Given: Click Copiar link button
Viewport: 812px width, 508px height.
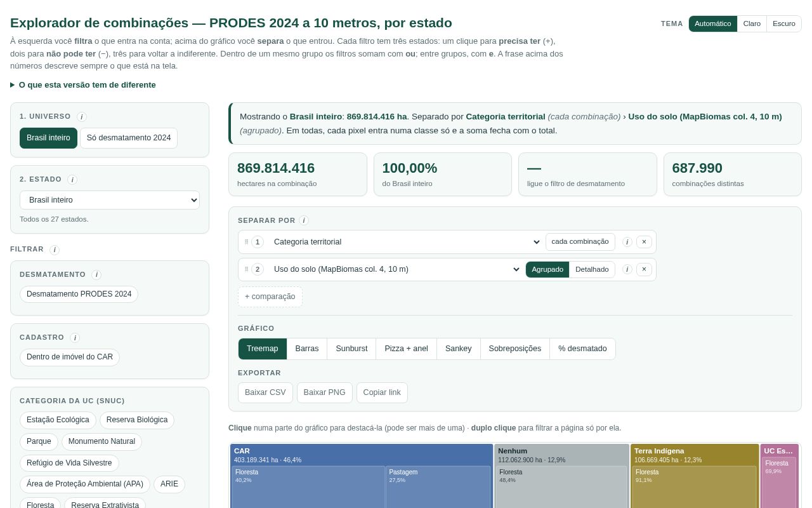Looking at the screenshot, I should (382, 392).
